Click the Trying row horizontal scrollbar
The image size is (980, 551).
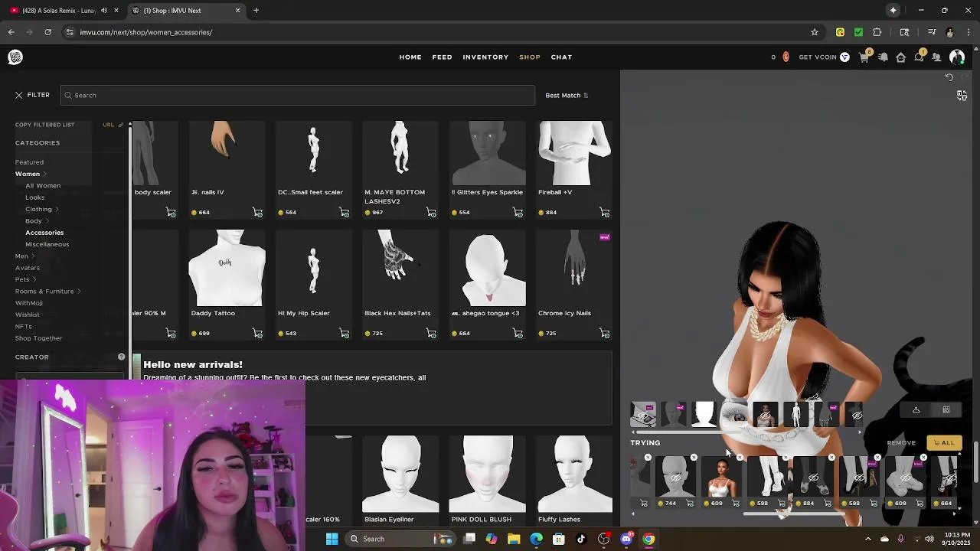point(794,514)
